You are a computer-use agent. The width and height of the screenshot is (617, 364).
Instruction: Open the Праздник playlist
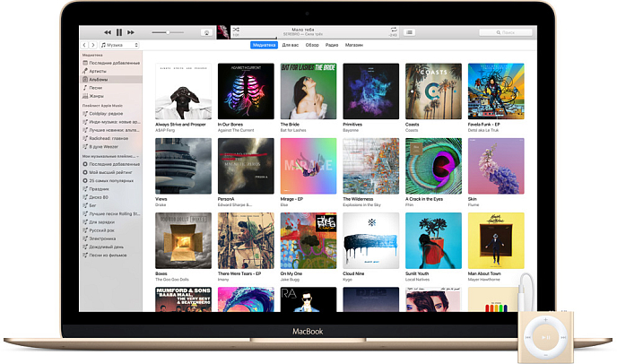point(111,189)
